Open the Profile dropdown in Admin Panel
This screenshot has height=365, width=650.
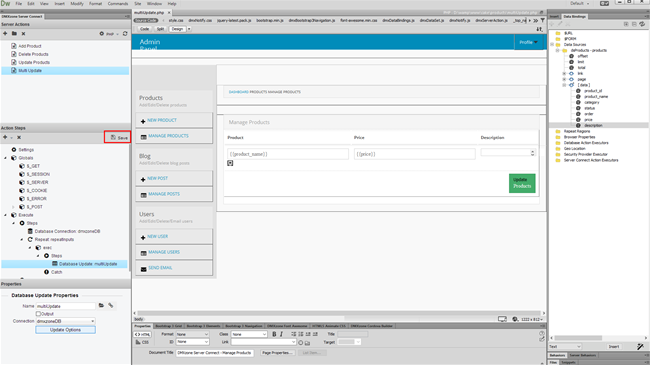[529, 42]
